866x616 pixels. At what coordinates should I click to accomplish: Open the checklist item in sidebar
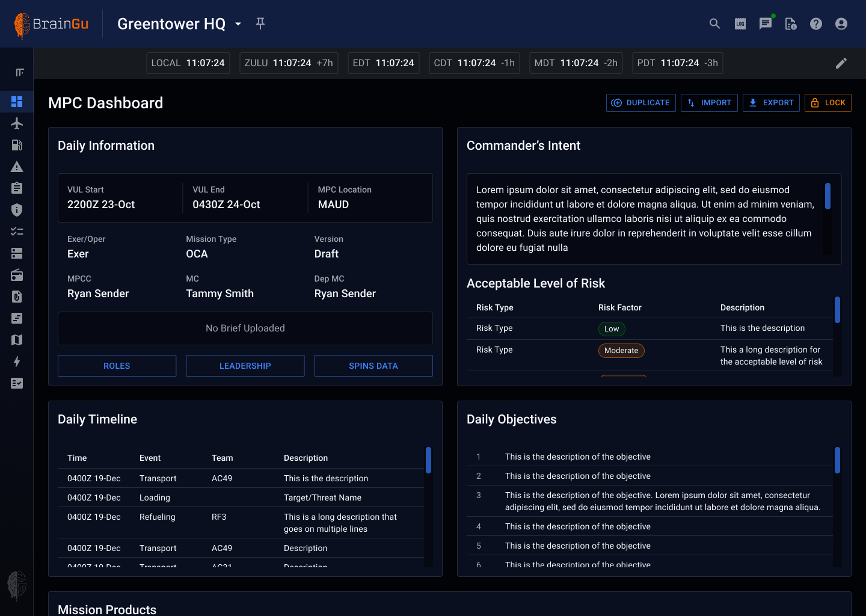pyautogui.click(x=17, y=232)
